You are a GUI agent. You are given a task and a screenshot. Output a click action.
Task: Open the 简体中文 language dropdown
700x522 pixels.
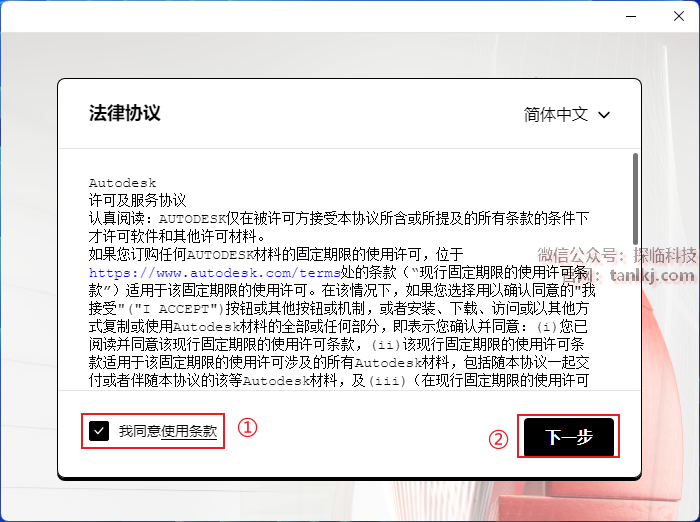point(567,114)
